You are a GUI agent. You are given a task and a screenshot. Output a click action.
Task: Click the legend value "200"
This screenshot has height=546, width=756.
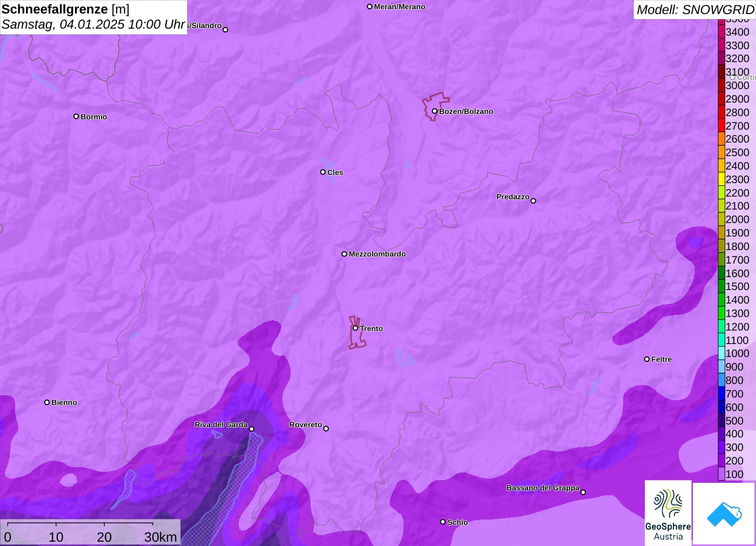pyautogui.click(x=734, y=461)
